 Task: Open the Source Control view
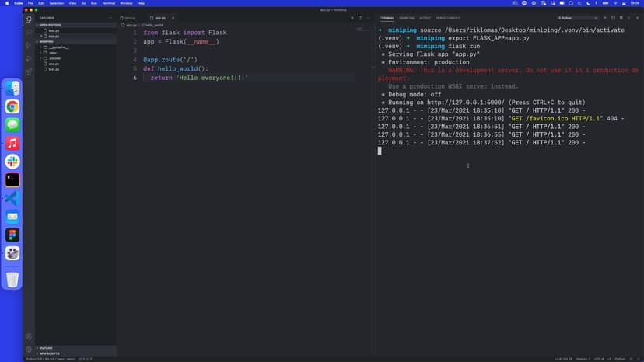pyautogui.click(x=29, y=45)
